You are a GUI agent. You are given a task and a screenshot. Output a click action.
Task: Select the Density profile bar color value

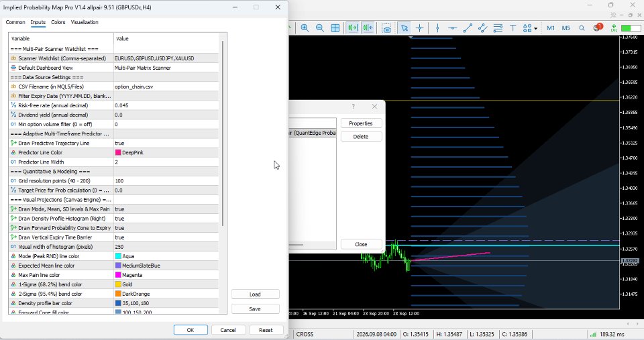[166, 304]
